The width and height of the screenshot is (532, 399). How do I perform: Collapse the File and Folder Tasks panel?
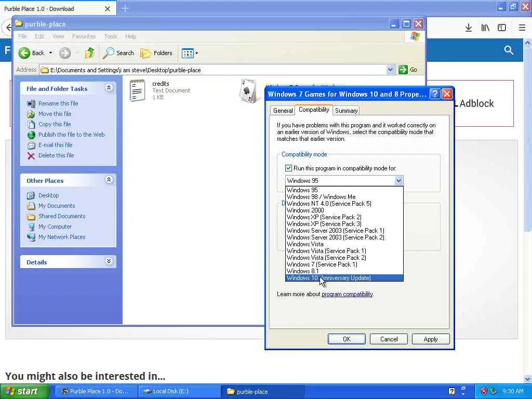(109, 88)
